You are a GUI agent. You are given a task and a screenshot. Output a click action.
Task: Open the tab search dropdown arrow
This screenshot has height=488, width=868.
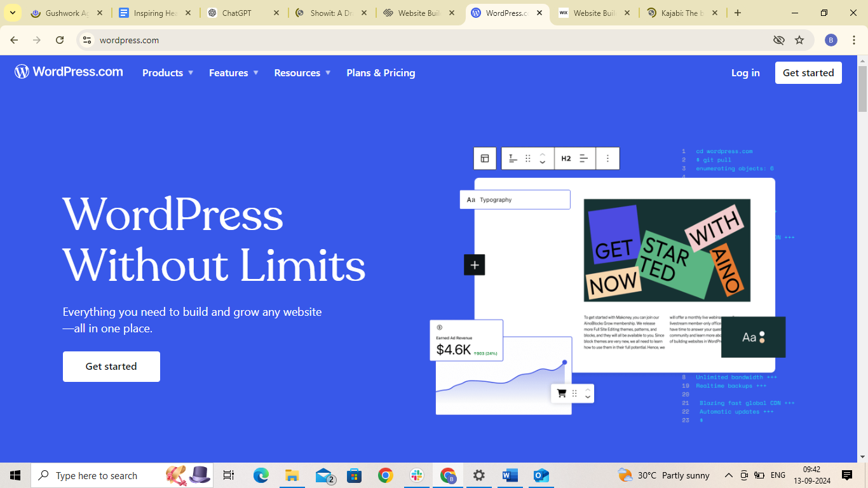tap(12, 13)
